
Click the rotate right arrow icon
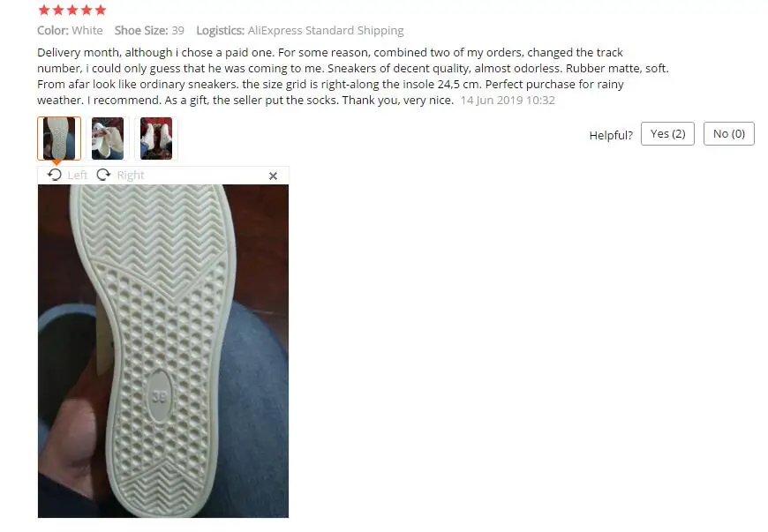[103, 175]
